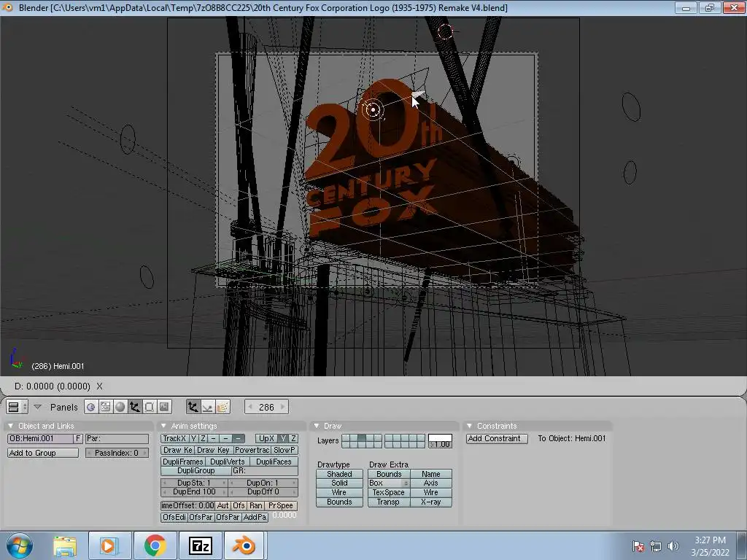The width and height of the screenshot is (747, 560).
Task: Toggle X-ray in Draw Extra
Action: pos(430,502)
